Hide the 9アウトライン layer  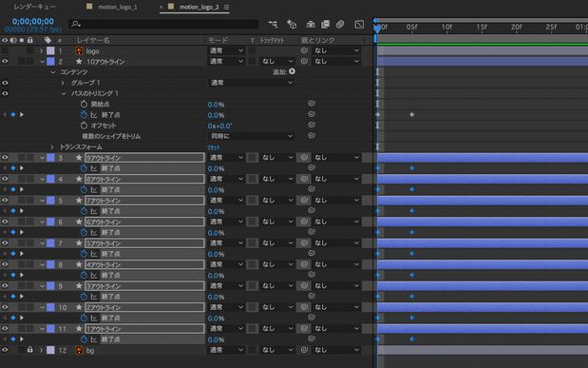coord(5,157)
